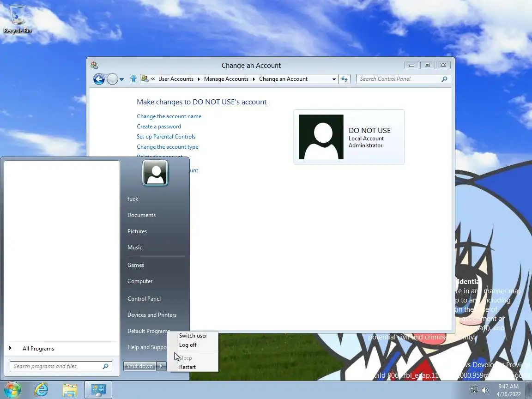Open Devices and Printers in Start menu
The height and width of the screenshot is (399, 532).
point(151,315)
